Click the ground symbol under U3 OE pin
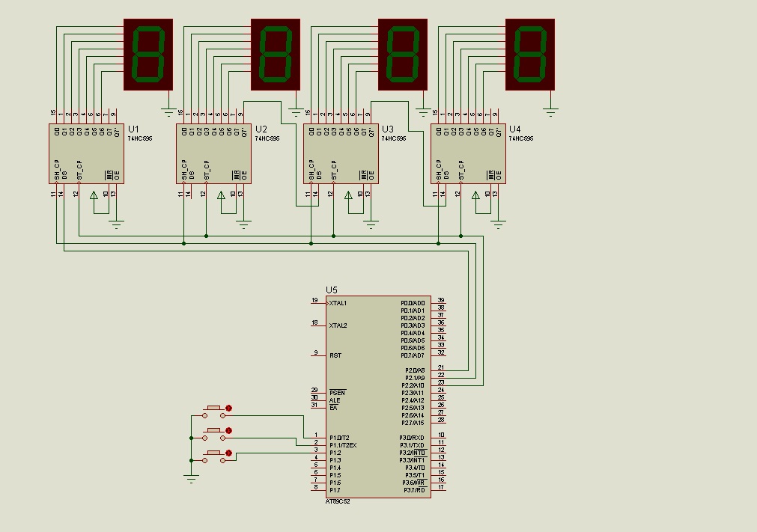The image size is (757, 532). (371, 224)
